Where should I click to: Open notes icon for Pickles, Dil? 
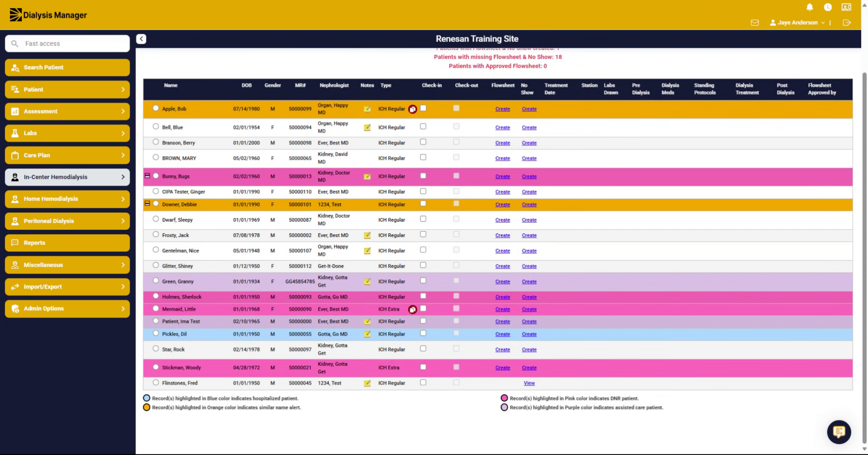click(367, 334)
